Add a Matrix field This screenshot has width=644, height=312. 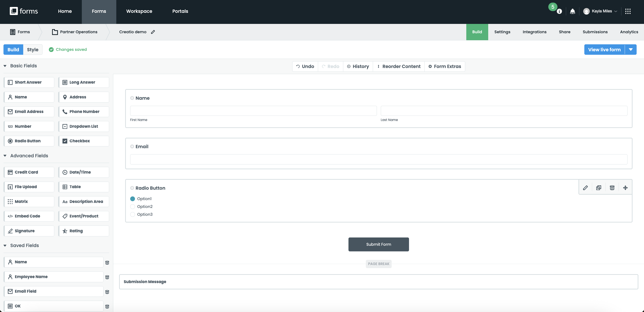29,202
